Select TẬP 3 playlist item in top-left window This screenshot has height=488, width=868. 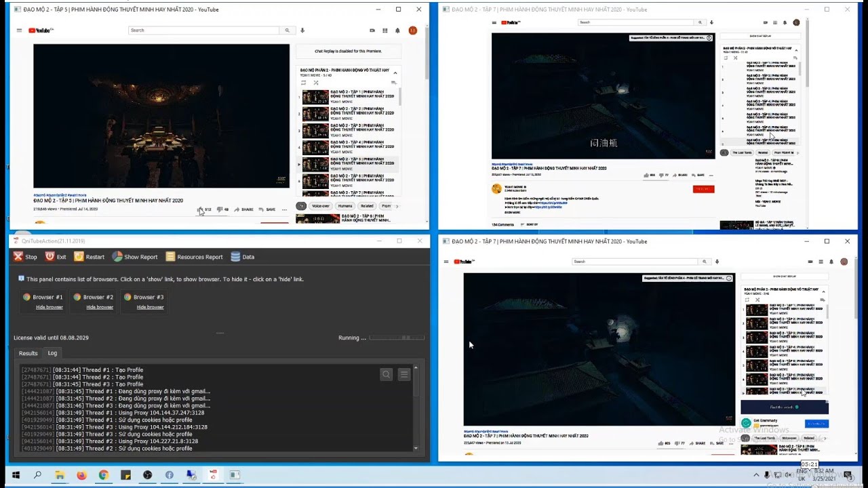tap(349, 131)
